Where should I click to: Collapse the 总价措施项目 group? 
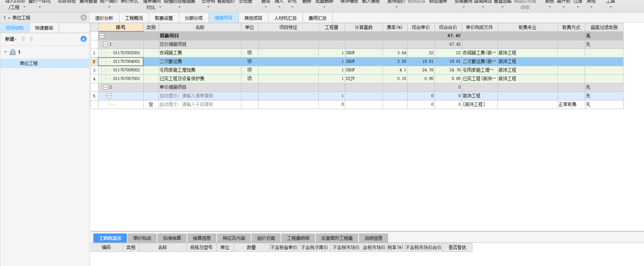point(105,44)
